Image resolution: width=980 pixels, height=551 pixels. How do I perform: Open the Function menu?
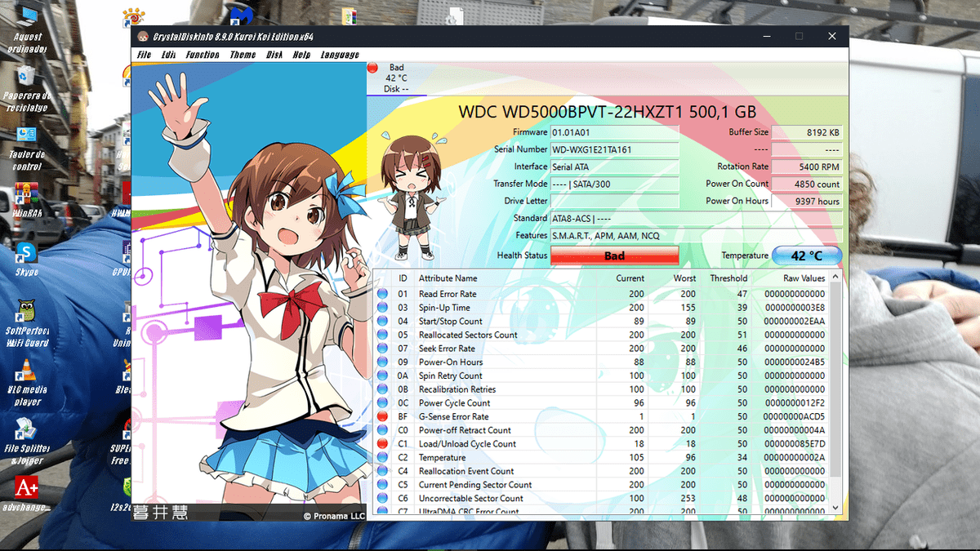click(x=203, y=55)
